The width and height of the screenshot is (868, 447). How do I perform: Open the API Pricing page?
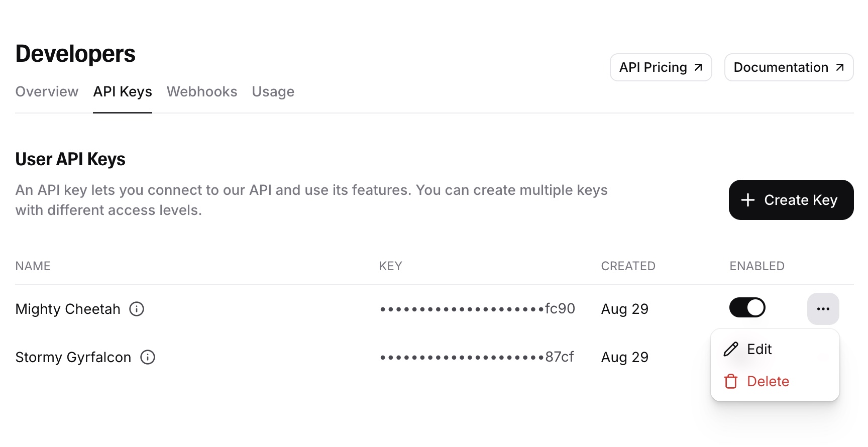(x=661, y=67)
